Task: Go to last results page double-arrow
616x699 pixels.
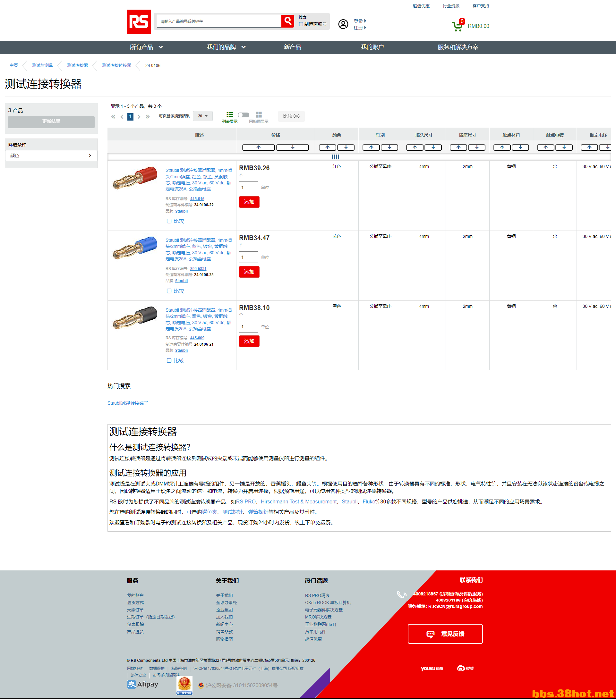Action: [148, 117]
